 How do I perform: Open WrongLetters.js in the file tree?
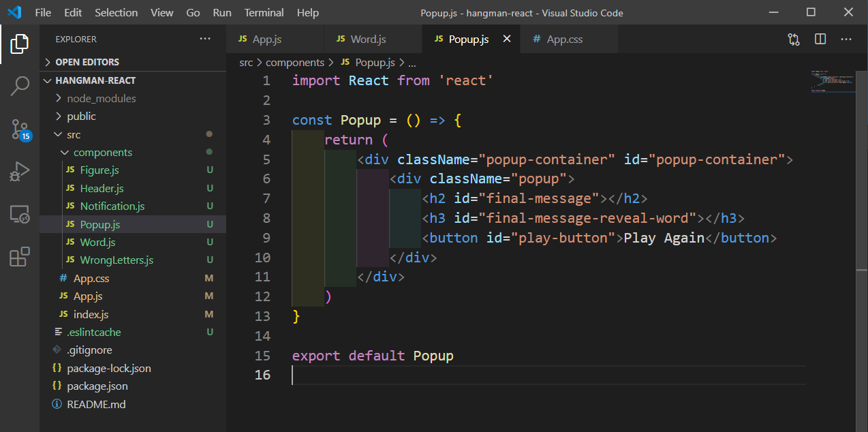(133, 260)
